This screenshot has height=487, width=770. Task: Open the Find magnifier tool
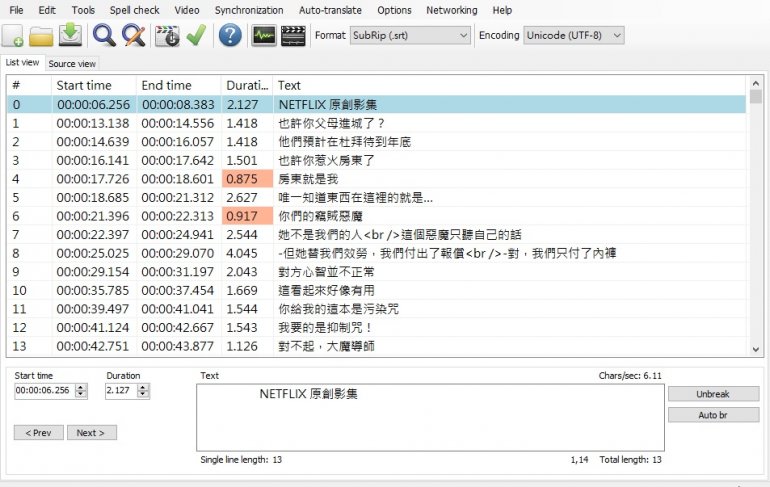104,35
